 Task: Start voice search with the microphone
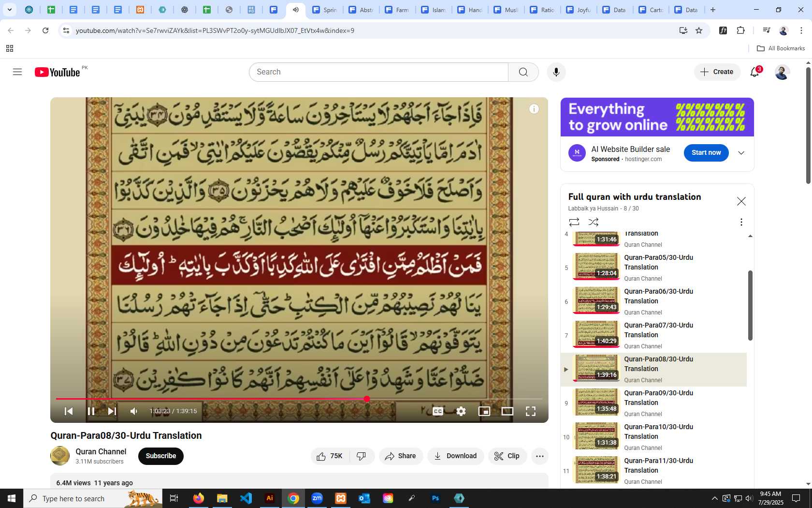click(x=556, y=72)
